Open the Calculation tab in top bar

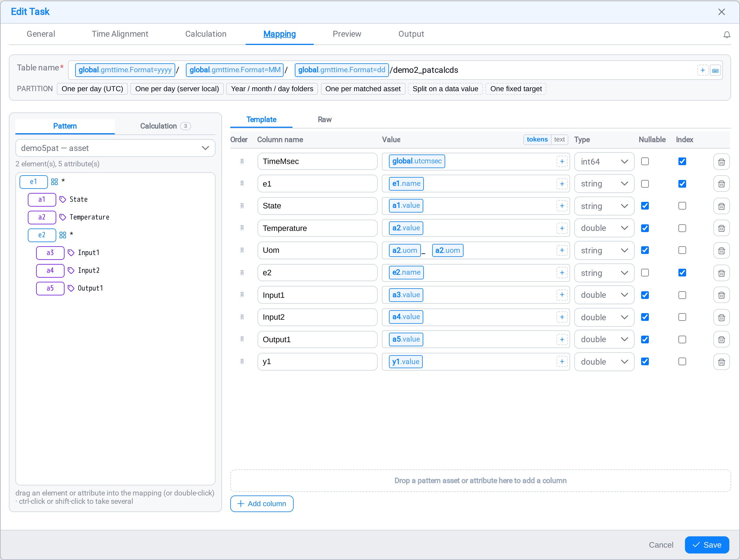pos(206,34)
